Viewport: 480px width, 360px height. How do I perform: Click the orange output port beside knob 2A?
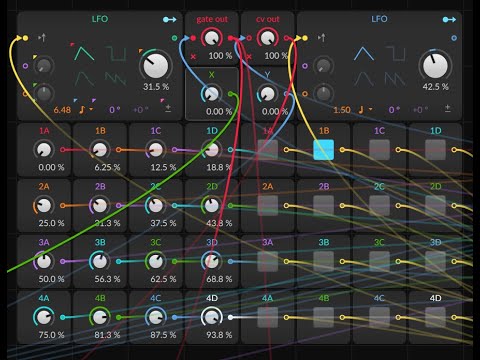63,206
